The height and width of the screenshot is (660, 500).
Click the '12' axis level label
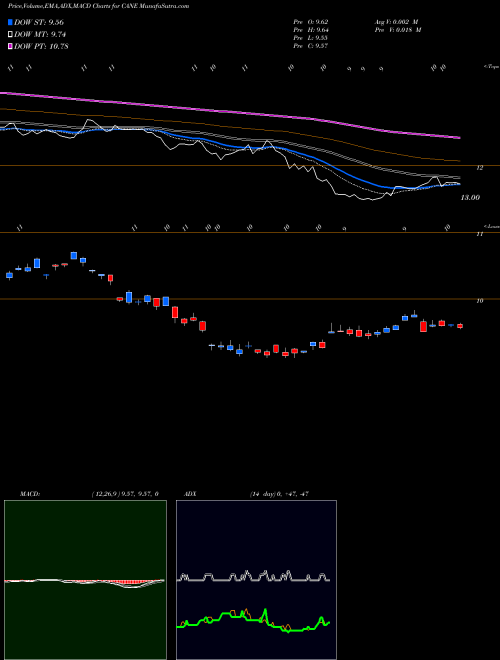tap(479, 168)
